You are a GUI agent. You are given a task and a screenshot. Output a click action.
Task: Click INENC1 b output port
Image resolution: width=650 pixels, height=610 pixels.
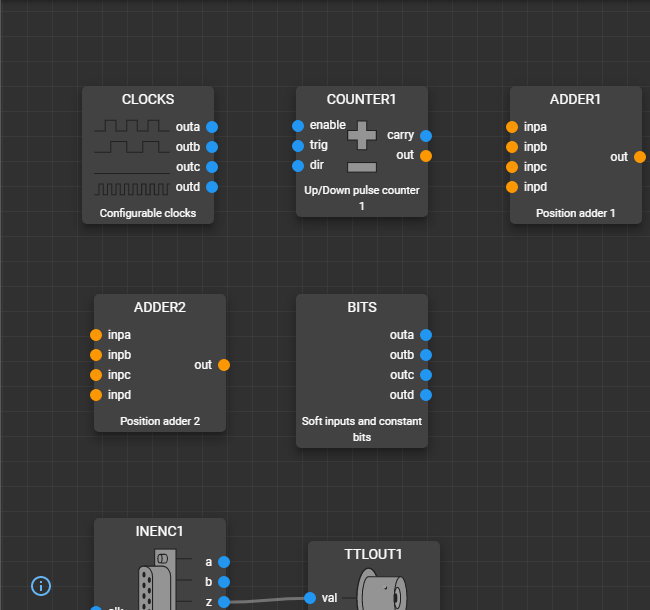pyautogui.click(x=224, y=582)
